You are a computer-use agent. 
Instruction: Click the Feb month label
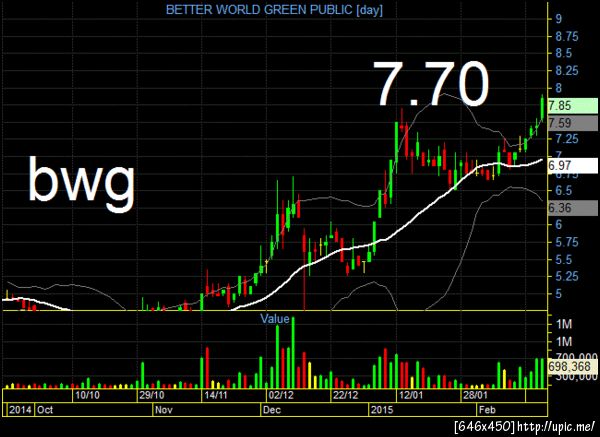488,410
